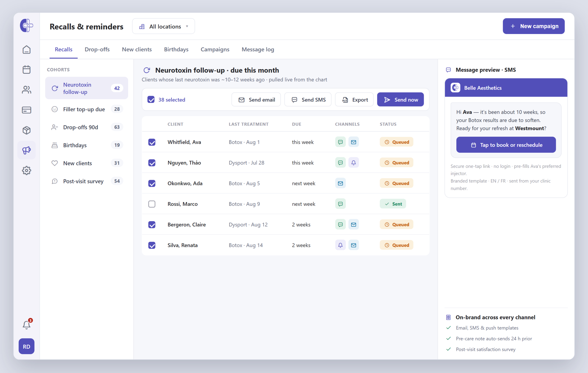Select the Neurotoxin follow-up cohort
The width and height of the screenshot is (588, 373).
86,88
